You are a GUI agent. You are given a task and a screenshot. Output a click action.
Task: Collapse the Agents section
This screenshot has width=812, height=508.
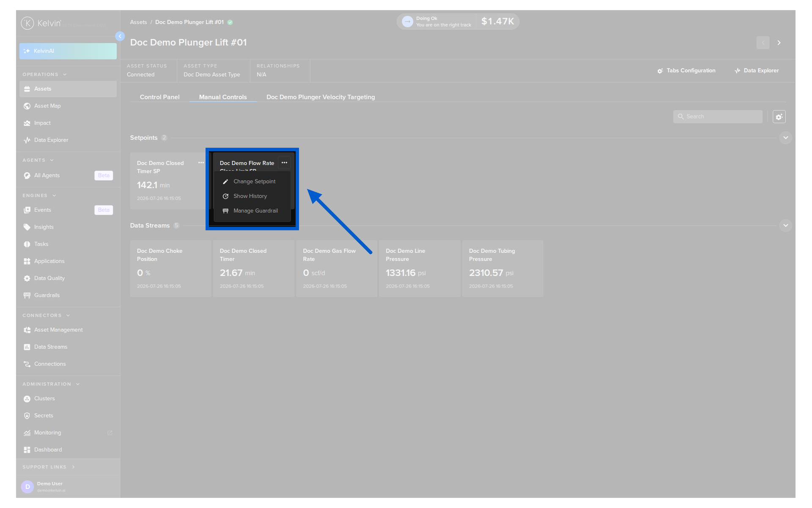tap(52, 160)
